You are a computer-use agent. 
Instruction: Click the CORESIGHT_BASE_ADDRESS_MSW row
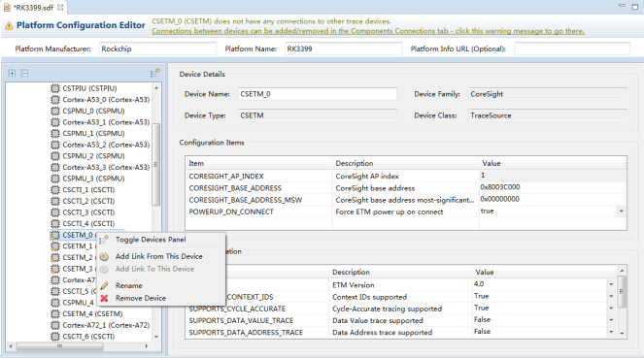point(405,200)
